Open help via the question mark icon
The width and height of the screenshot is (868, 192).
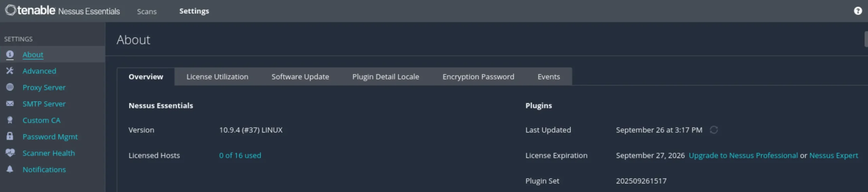pyautogui.click(x=857, y=11)
